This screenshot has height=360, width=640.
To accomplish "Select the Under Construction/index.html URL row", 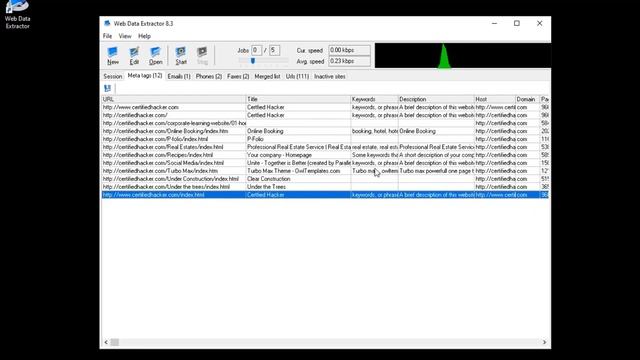I will coord(325,179).
